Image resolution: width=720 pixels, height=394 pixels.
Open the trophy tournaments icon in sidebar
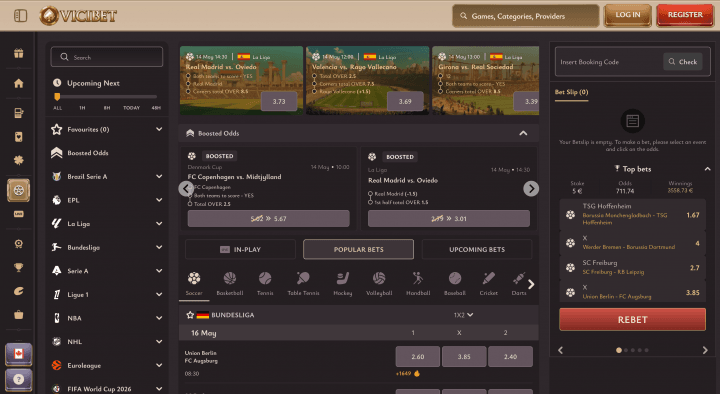coord(18,267)
